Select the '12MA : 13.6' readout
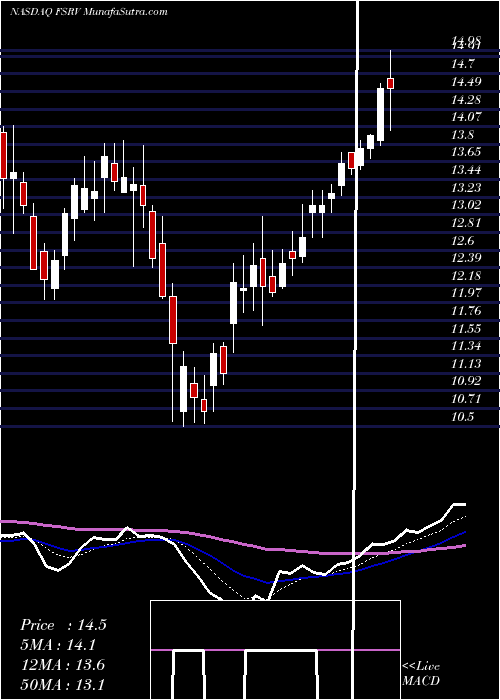The width and height of the screenshot is (500, 700). pyautogui.click(x=63, y=665)
